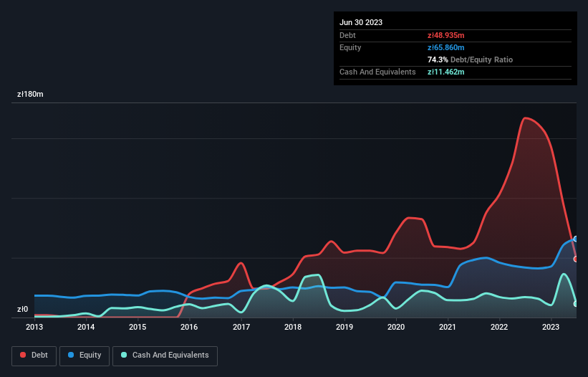Click the zł0 y-axis label

coord(22,309)
